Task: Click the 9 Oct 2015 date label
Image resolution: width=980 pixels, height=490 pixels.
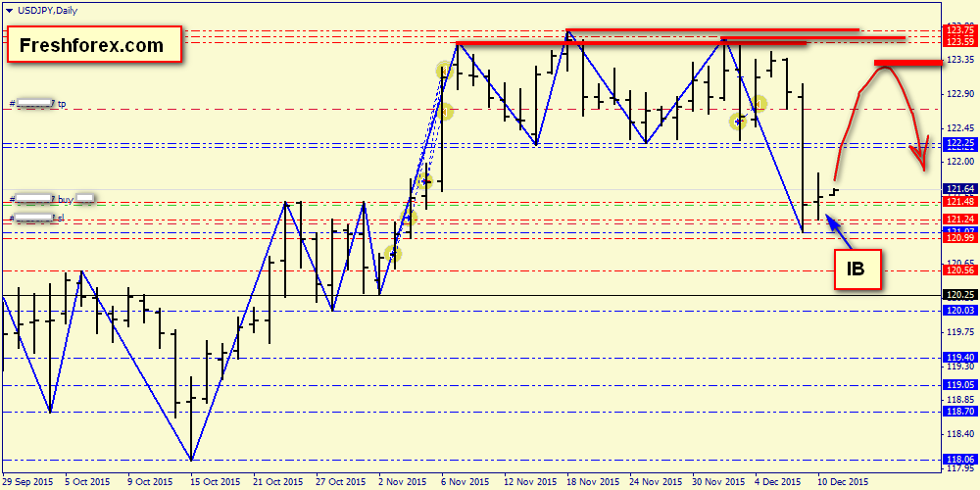Action: click(151, 482)
